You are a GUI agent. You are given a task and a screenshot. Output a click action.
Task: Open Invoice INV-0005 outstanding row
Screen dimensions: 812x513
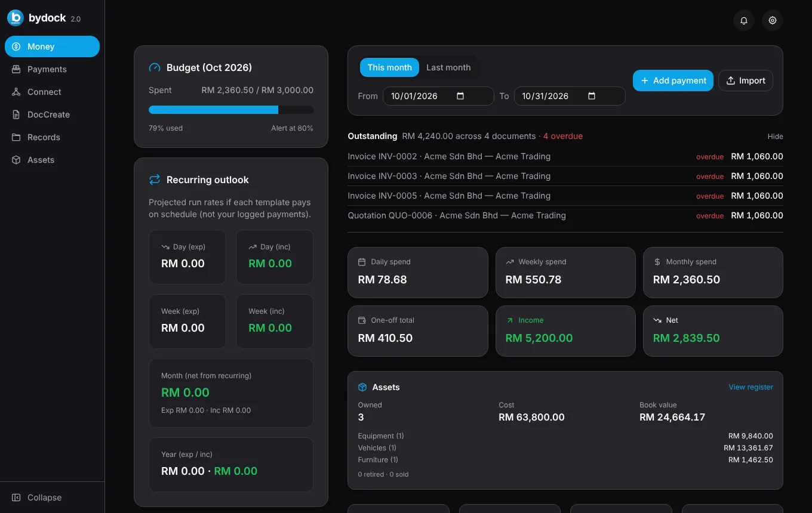pos(565,196)
